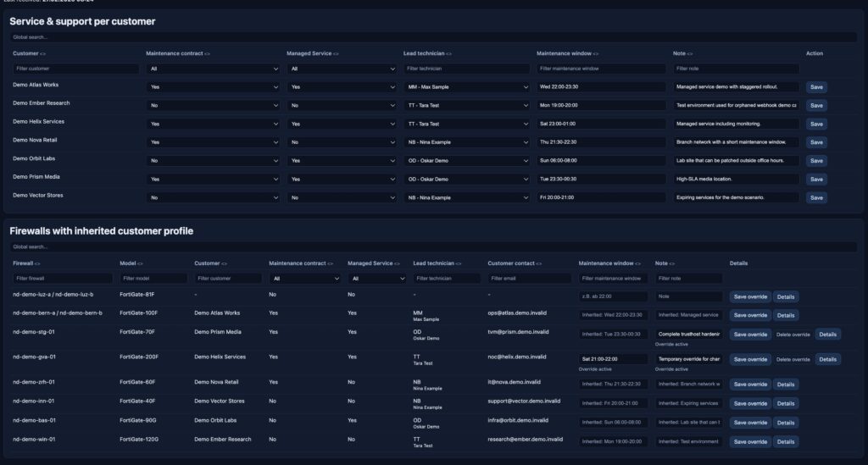868x465 pixels.
Task: Click maintenance window field for nd-demo-luz-a row
Action: (614, 296)
